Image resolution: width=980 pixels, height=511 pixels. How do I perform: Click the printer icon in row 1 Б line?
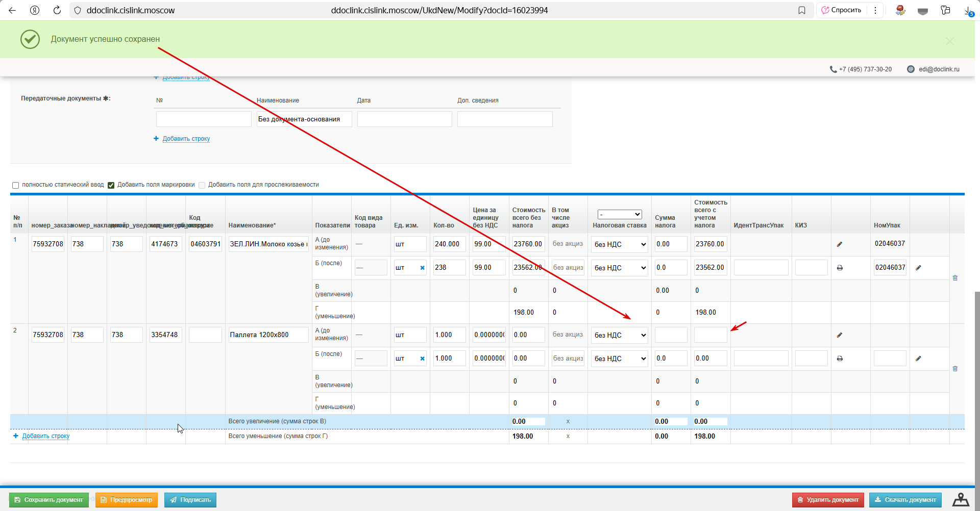pos(840,268)
